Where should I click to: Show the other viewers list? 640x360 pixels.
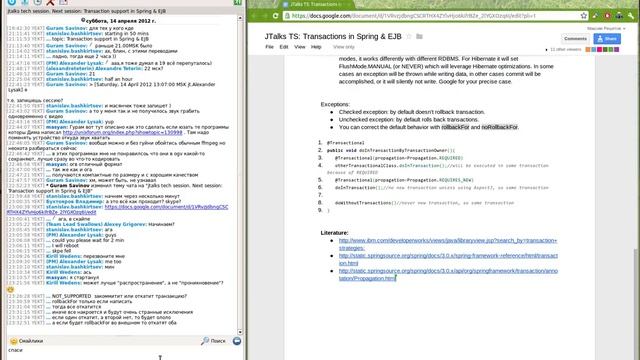click(564, 49)
